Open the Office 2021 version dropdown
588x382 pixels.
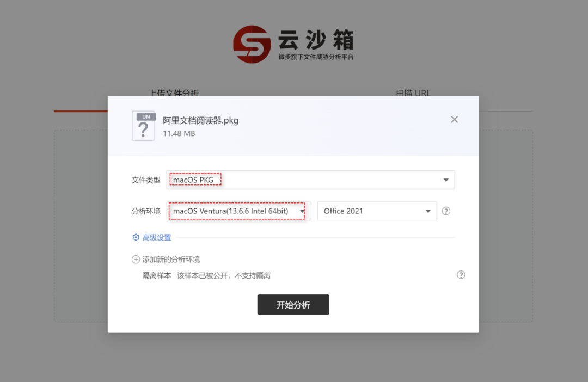pos(377,211)
